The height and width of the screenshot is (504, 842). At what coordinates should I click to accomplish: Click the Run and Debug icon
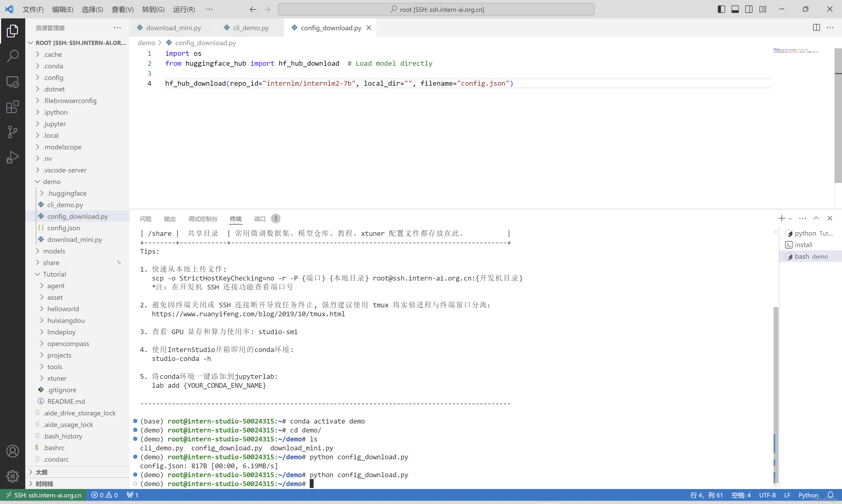point(13,157)
